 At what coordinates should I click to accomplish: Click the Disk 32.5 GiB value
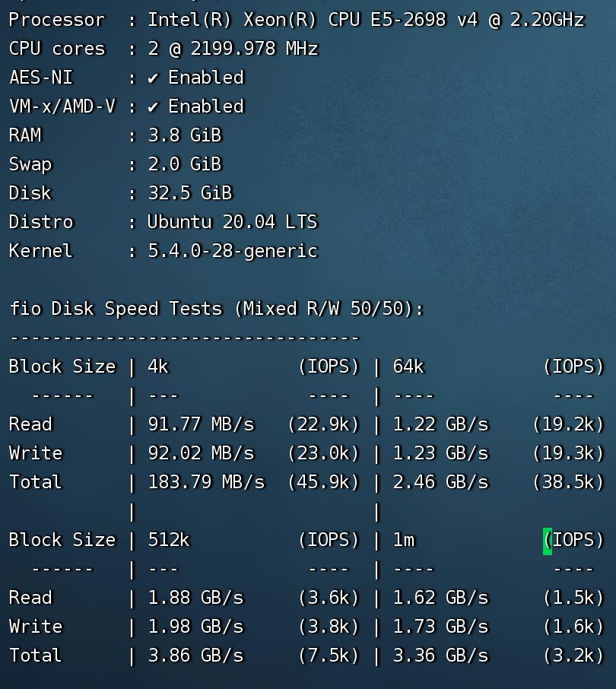tap(189, 193)
